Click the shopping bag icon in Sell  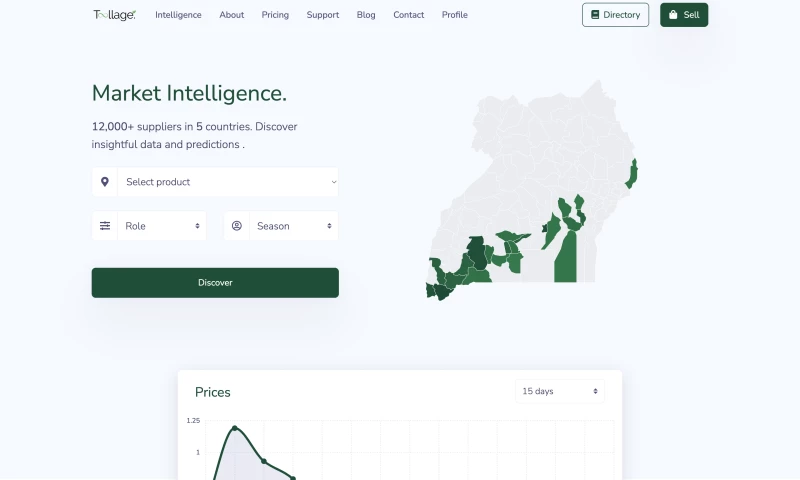(673, 15)
